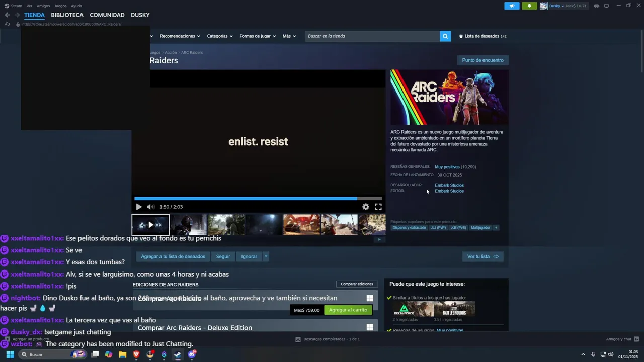Open video settings gear
Viewport: 644px width, 362px height.
(x=366, y=207)
